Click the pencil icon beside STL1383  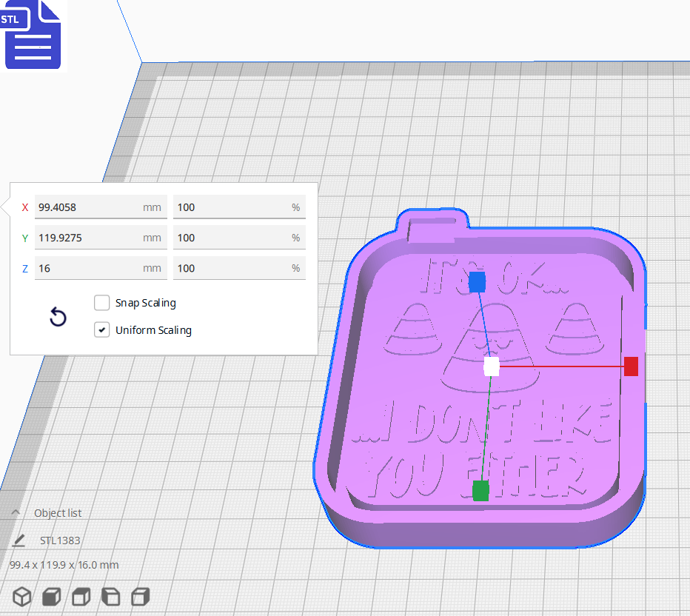pos(19,540)
